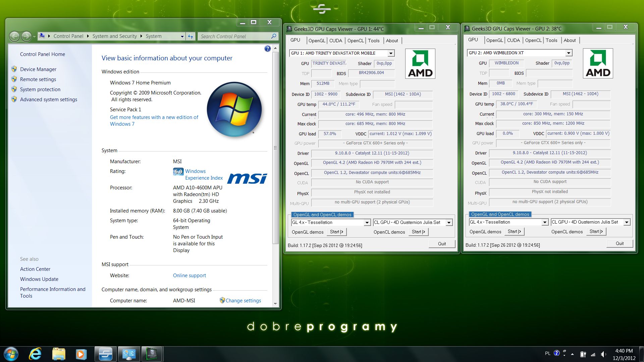Expand the arrow after System and Security breadcrumb
Viewport: 644px width, 362px height.
tap(142, 36)
